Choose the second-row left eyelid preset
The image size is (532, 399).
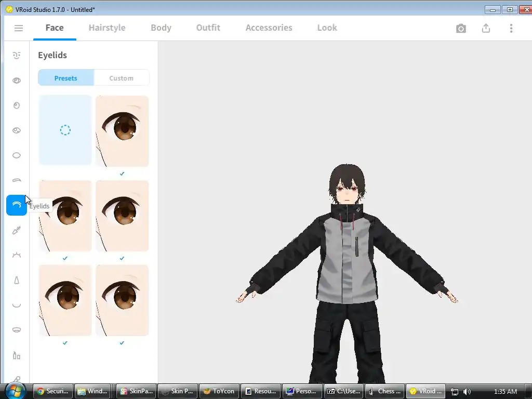(x=65, y=216)
